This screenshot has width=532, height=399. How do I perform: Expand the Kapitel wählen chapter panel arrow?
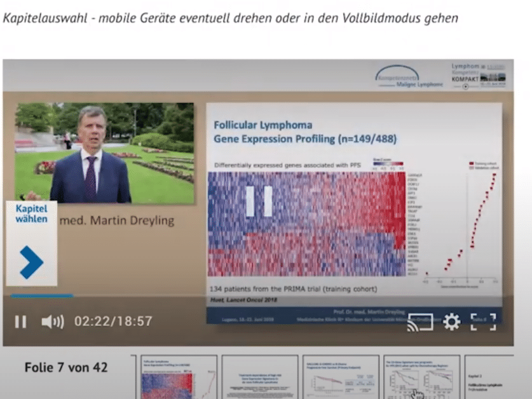click(x=32, y=262)
